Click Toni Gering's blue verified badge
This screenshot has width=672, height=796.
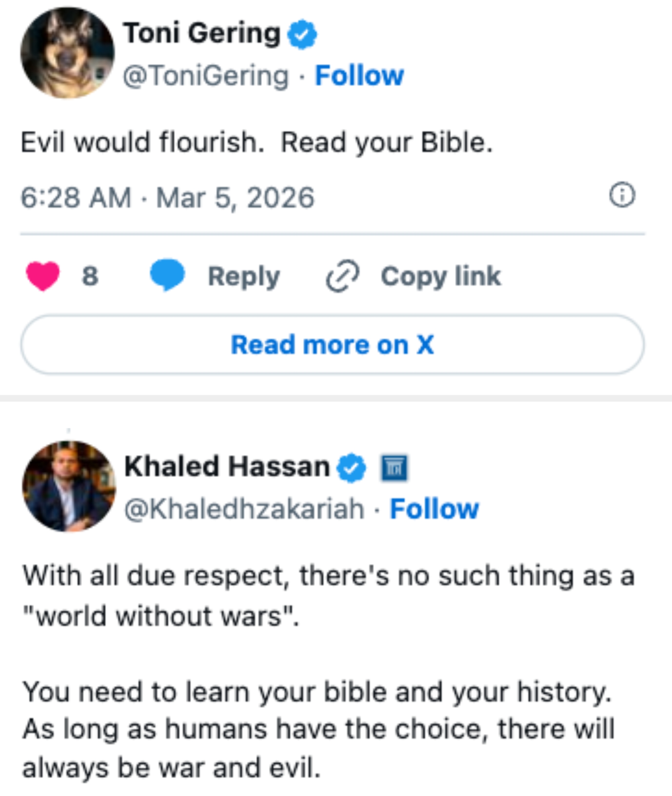[x=302, y=34]
